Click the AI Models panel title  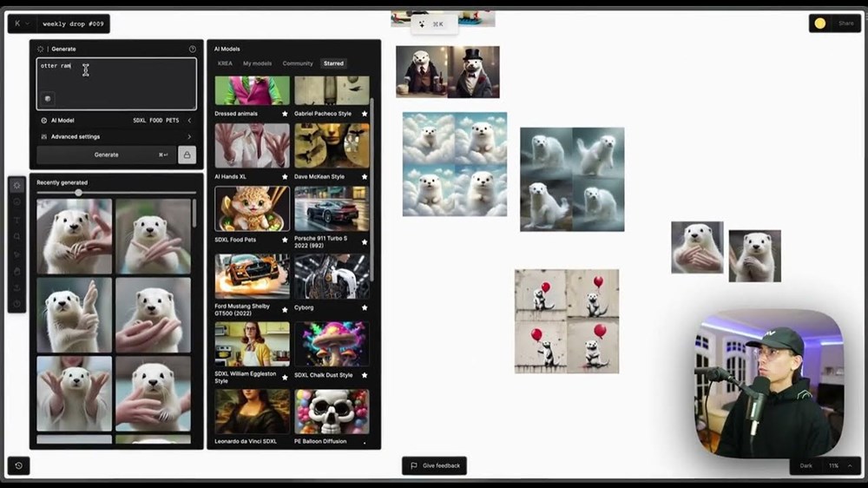point(227,49)
